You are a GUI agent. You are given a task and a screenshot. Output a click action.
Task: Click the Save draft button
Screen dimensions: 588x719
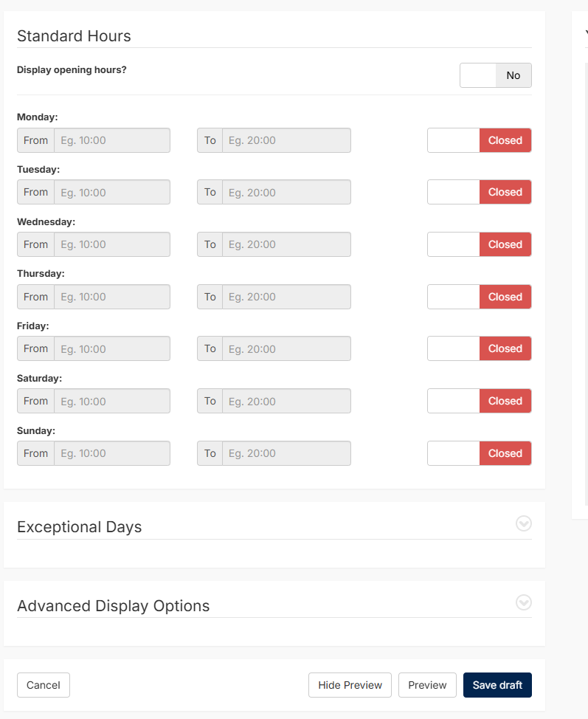[497, 685]
